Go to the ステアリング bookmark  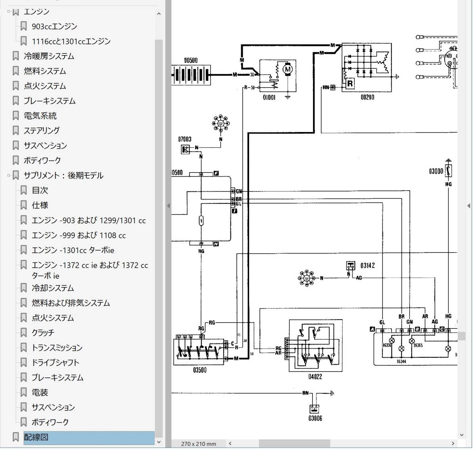pyautogui.click(x=42, y=130)
